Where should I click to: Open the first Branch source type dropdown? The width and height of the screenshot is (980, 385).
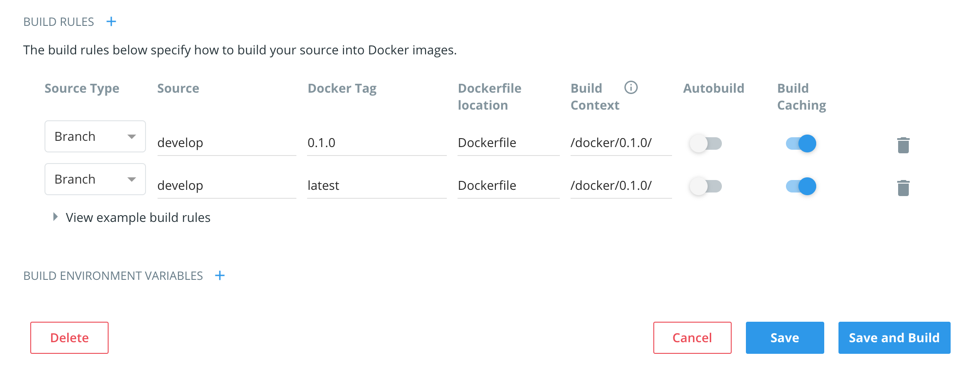95,136
